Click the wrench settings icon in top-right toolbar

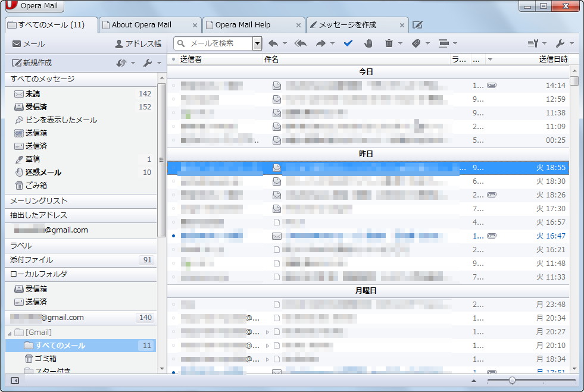[560, 43]
